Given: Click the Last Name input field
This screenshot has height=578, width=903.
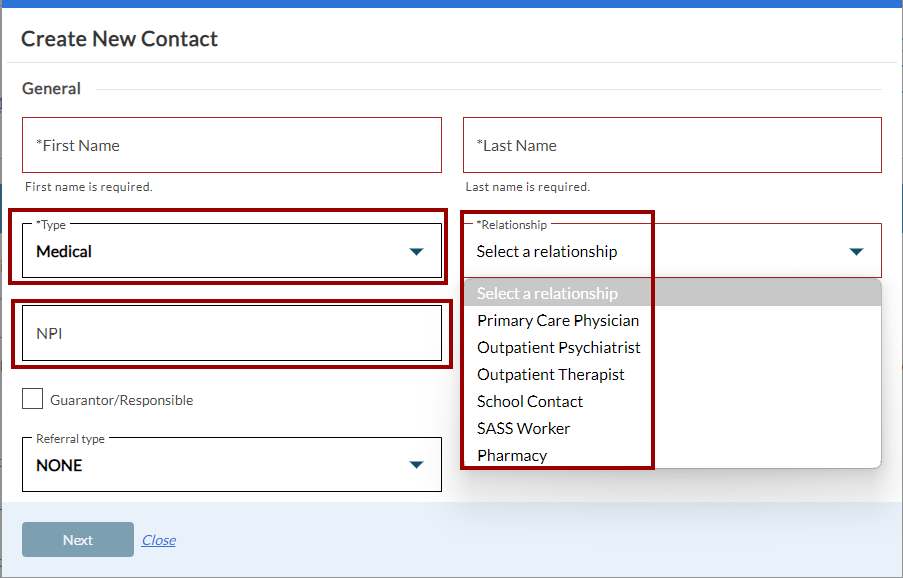Looking at the screenshot, I should pos(671,145).
